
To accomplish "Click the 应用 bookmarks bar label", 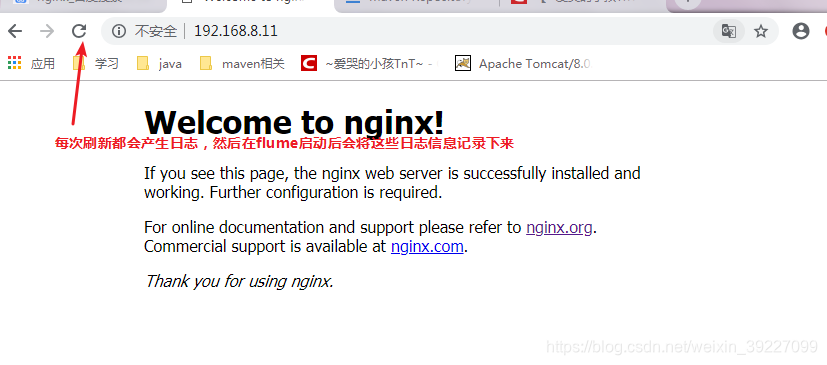I will click(x=43, y=64).
